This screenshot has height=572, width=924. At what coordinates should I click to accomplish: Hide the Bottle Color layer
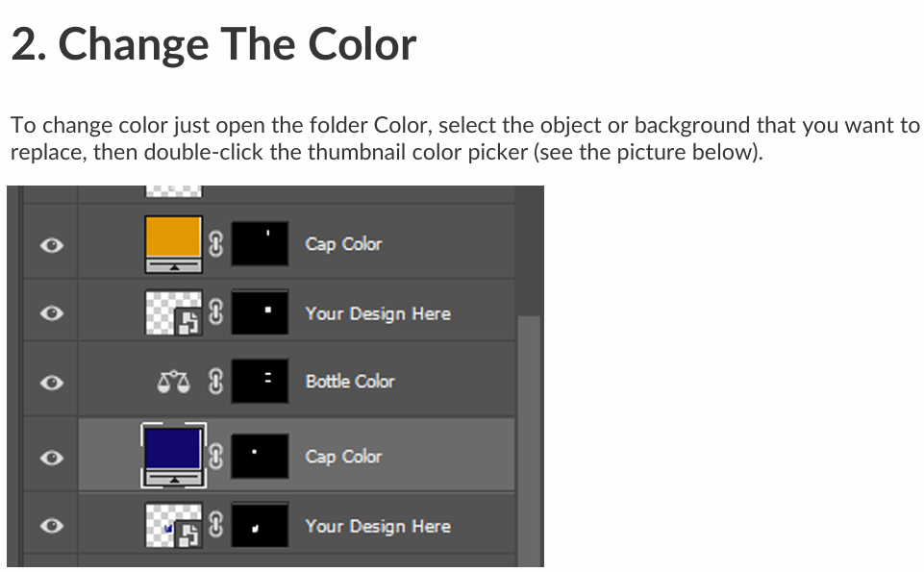point(52,383)
